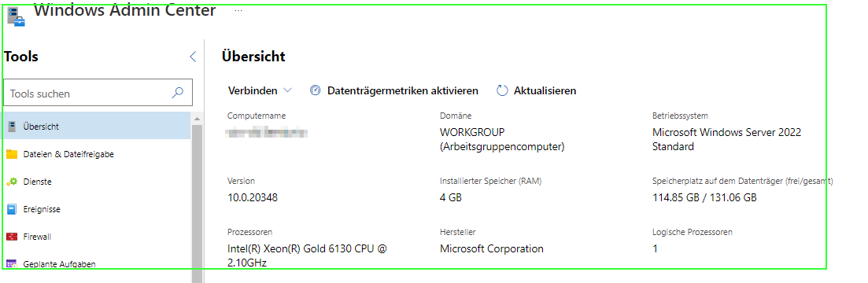Image resolution: width=868 pixels, height=283 pixels.
Task: Open Geplante Aufgaben calendar icon
Action: (x=12, y=264)
